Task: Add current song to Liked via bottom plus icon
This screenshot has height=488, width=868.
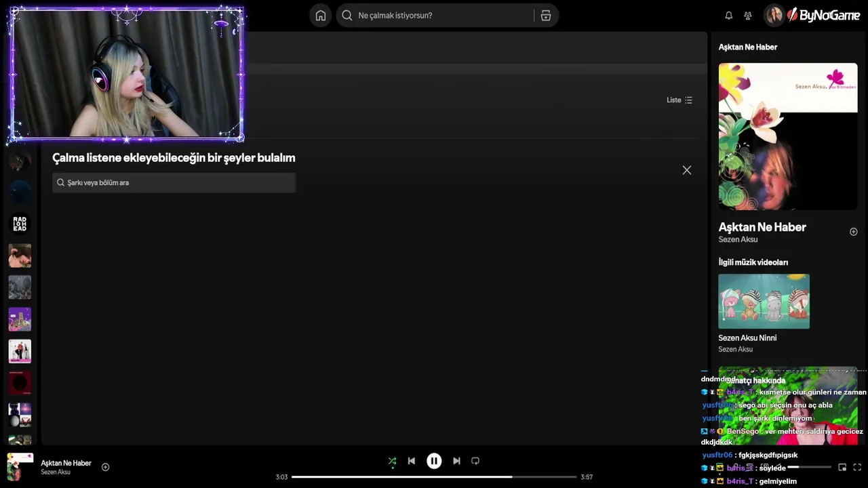Action: [105, 467]
